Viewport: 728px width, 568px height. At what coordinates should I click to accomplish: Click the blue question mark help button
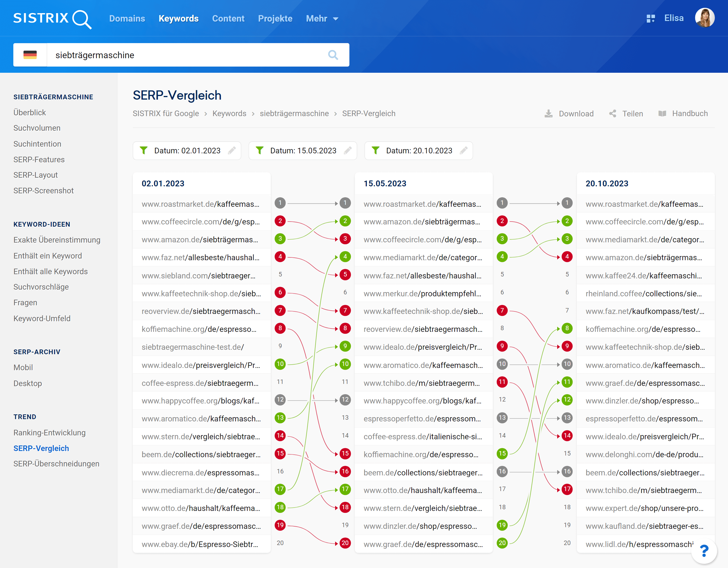pos(704,551)
